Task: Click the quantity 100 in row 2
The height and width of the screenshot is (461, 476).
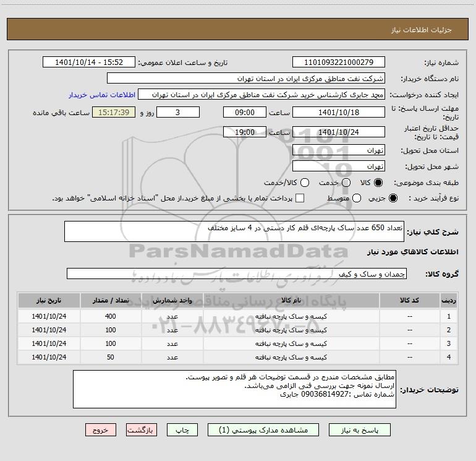Action: 111,330
